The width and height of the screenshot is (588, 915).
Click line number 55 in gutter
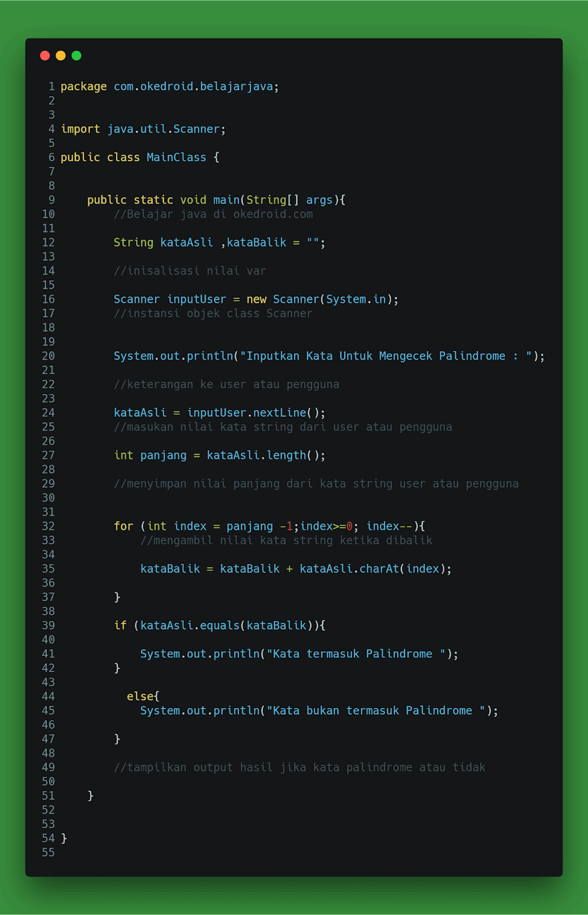tap(49, 853)
